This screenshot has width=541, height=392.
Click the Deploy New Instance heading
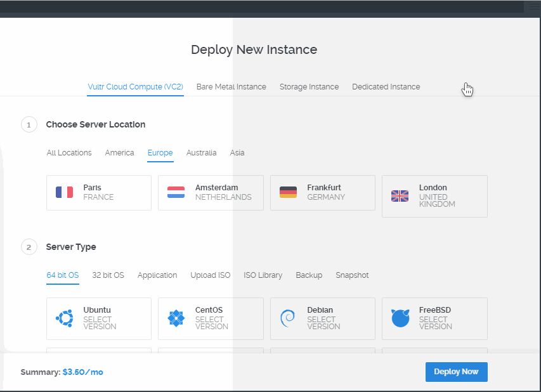[x=254, y=49]
